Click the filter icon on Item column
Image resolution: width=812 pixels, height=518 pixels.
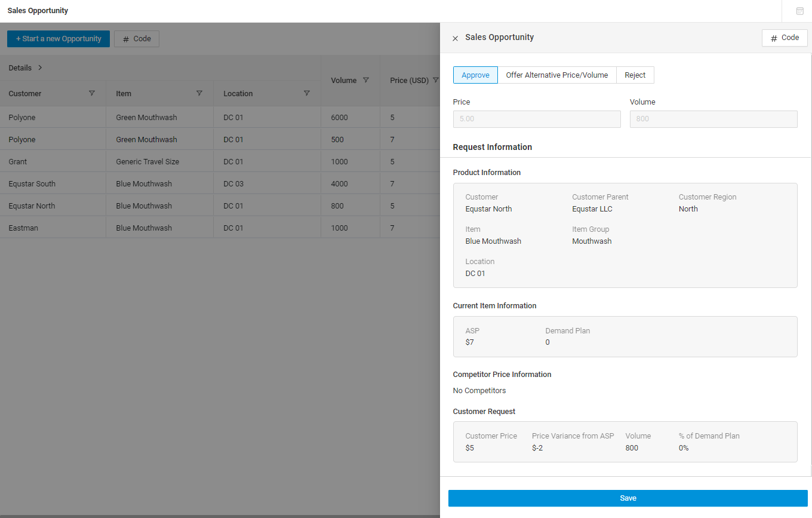pos(199,93)
